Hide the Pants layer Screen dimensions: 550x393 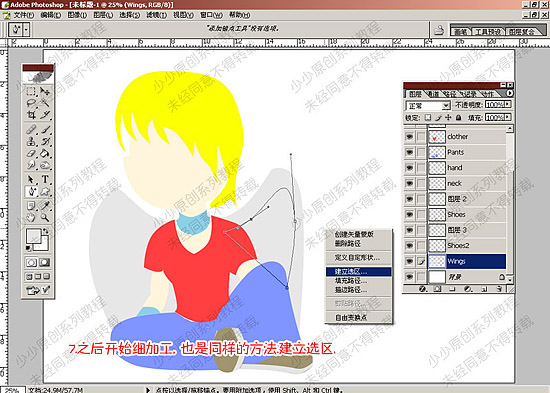click(x=409, y=152)
